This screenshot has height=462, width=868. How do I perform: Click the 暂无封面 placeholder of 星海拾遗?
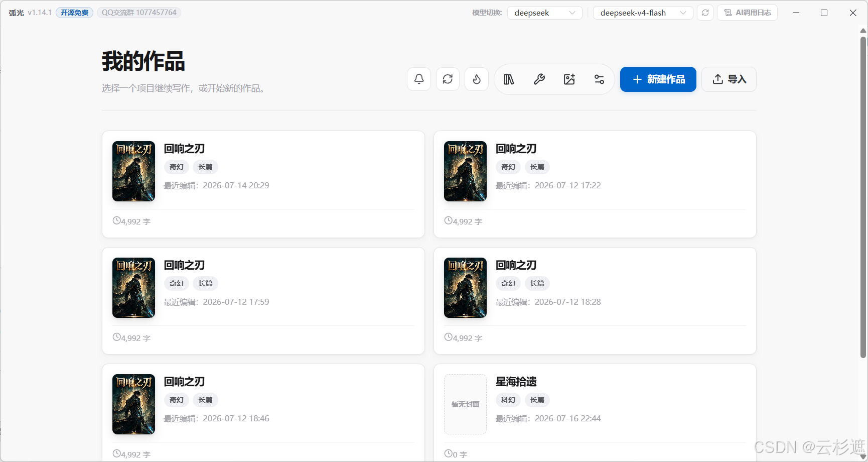click(x=465, y=404)
